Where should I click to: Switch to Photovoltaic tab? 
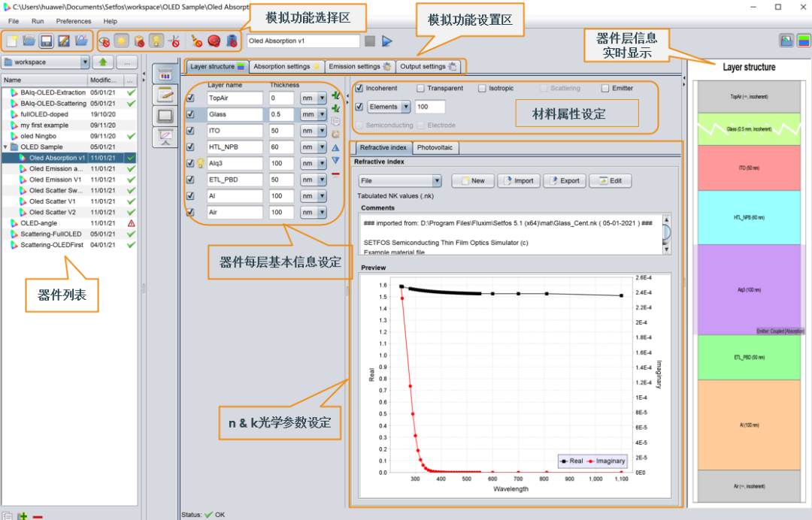[x=435, y=147]
